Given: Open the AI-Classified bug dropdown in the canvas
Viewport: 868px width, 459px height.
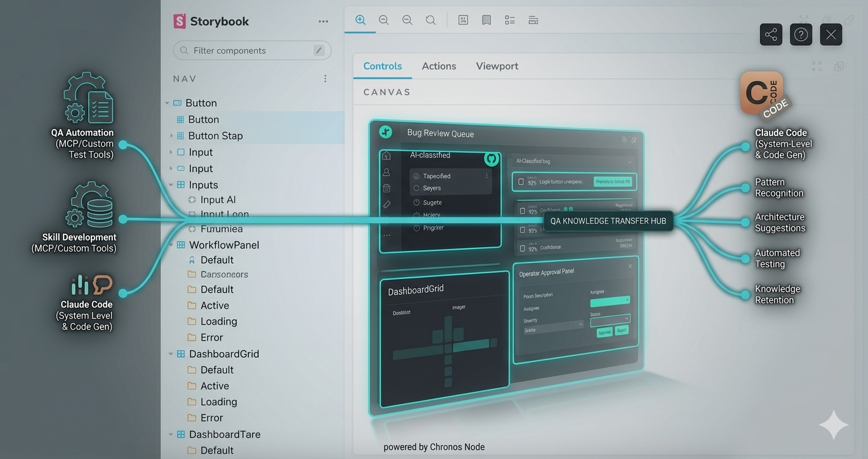Looking at the screenshot, I should point(573,161).
